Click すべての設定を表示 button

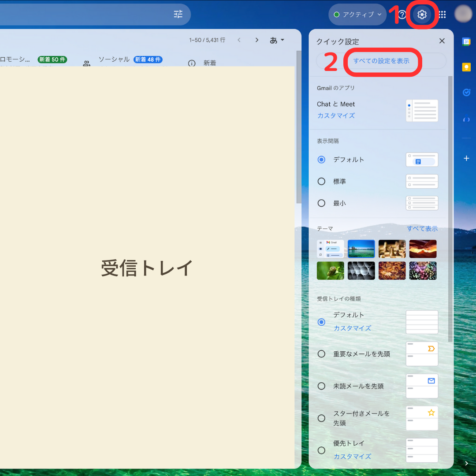pos(381,61)
